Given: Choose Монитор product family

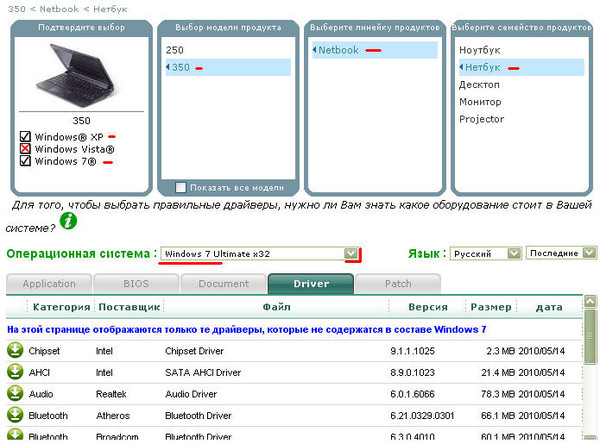Looking at the screenshot, I should coord(480,102).
